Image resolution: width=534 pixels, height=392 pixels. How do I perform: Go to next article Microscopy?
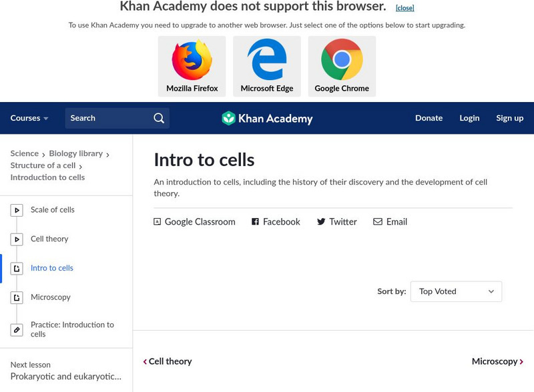pyautogui.click(x=497, y=361)
